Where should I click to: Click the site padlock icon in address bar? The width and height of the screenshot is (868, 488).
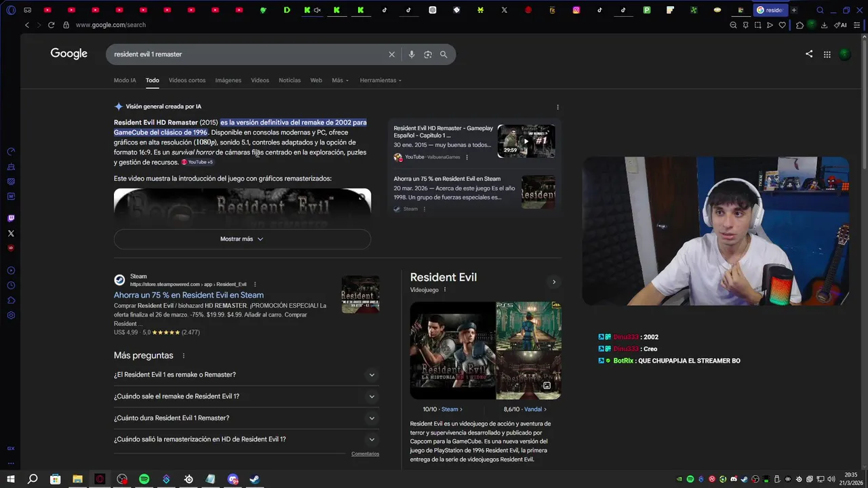66,25
